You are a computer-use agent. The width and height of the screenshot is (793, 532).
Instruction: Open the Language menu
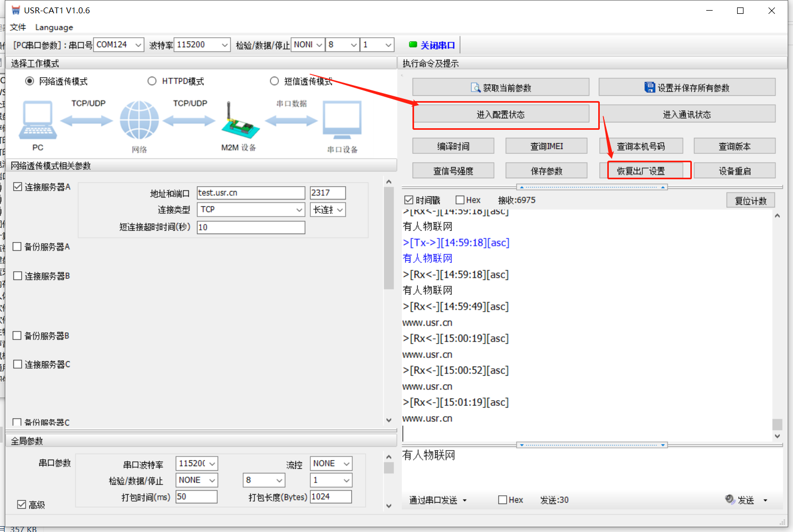pyautogui.click(x=54, y=27)
